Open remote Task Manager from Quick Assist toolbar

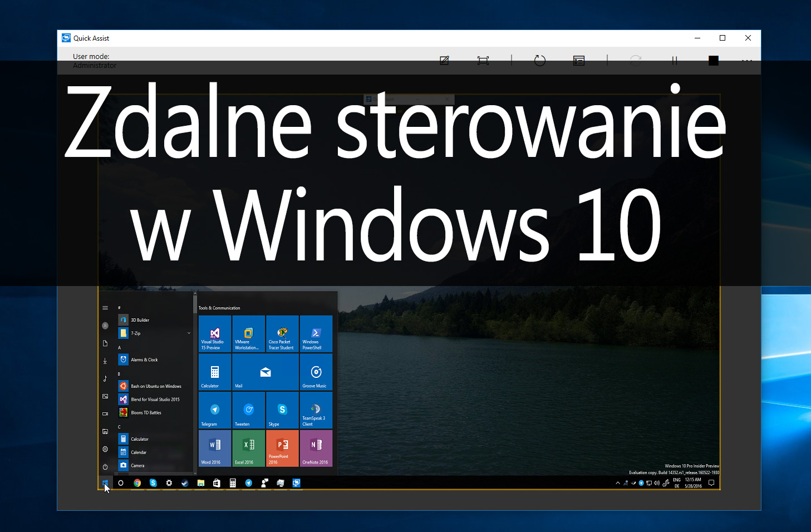[579, 60]
